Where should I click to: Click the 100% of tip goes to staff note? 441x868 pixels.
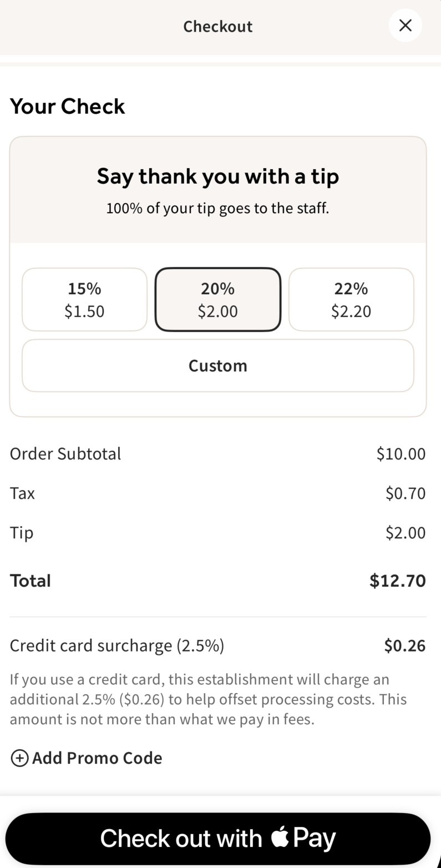pyautogui.click(x=218, y=209)
